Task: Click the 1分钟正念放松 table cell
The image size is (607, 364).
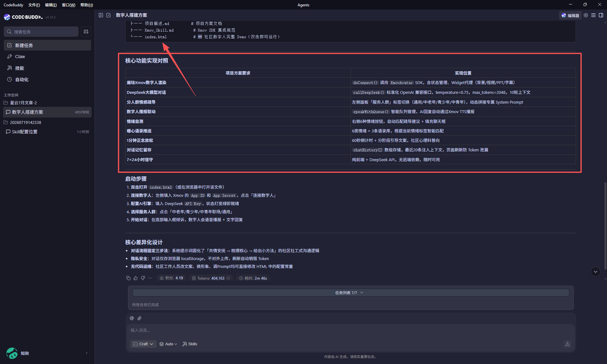Action: (238, 140)
